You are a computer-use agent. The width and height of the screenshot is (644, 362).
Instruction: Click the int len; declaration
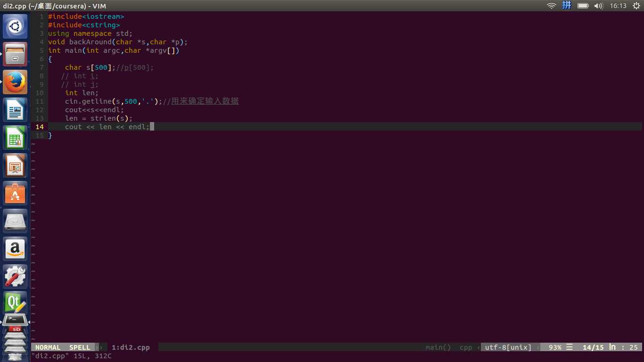(x=82, y=93)
